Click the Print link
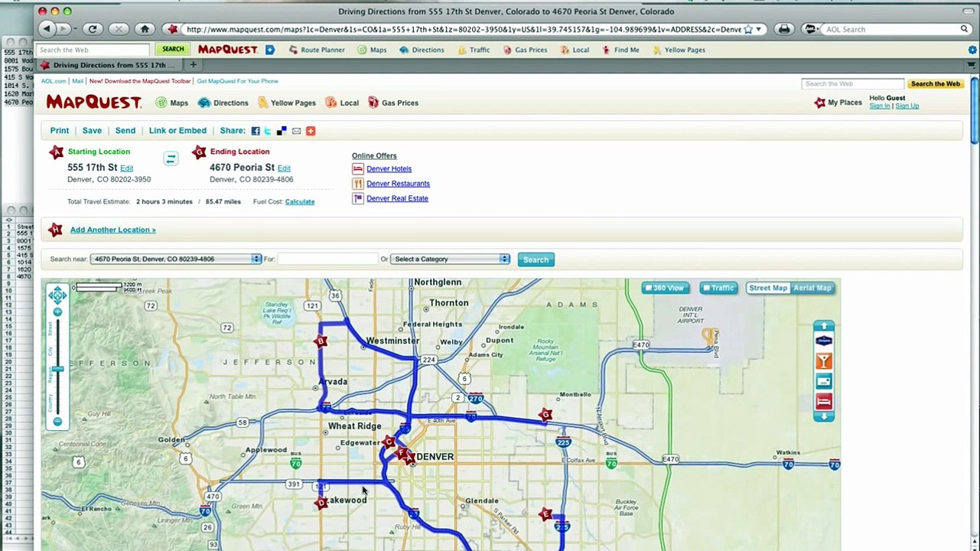 point(59,131)
